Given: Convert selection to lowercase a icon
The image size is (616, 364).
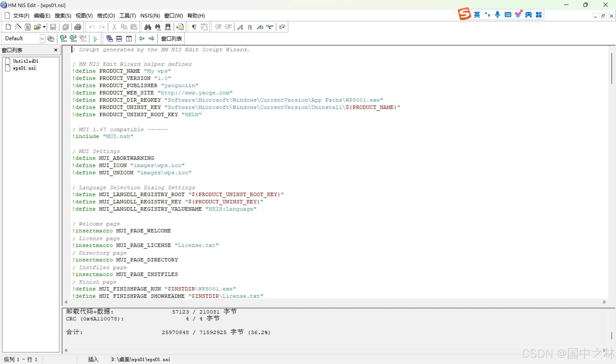Looking at the screenshot, I should click(x=250, y=27).
